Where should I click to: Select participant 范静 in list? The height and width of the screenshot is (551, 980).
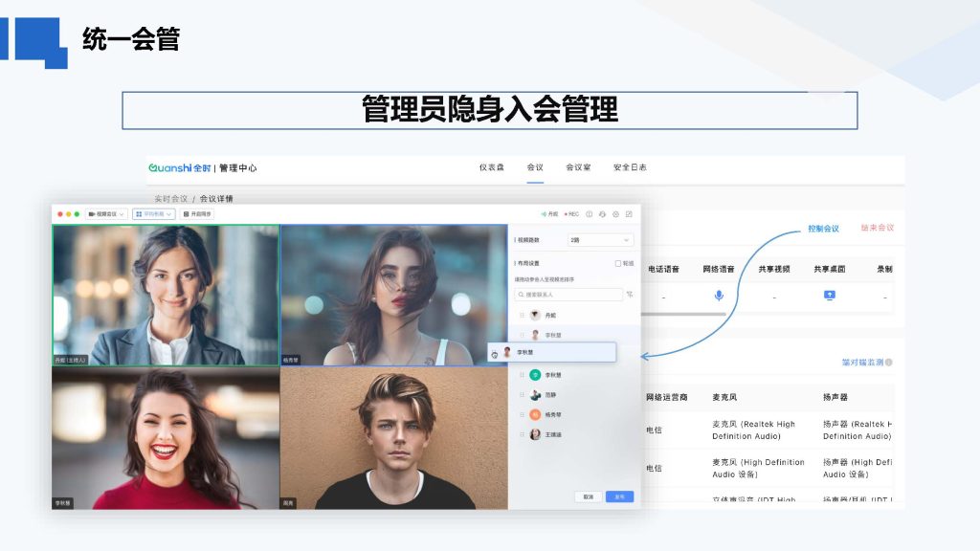[x=574, y=395]
